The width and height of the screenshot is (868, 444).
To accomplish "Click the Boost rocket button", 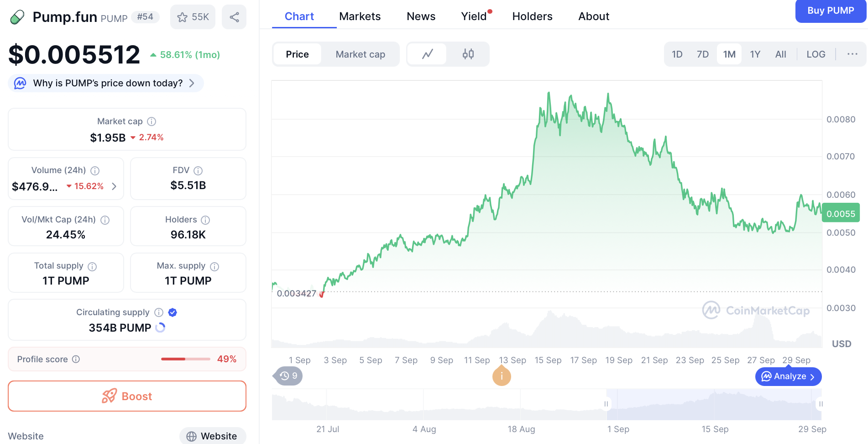I will pyautogui.click(x=127, y=396).
